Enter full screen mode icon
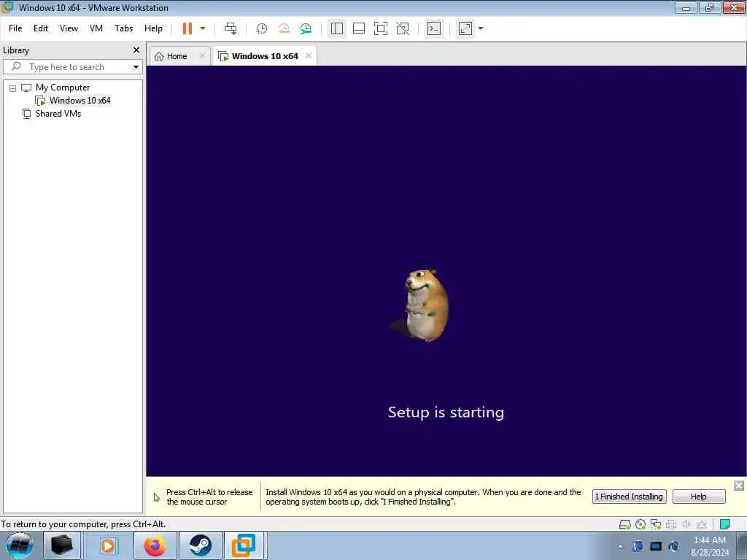747x560 pixels. pyautogui.click(x=381, y=28)
